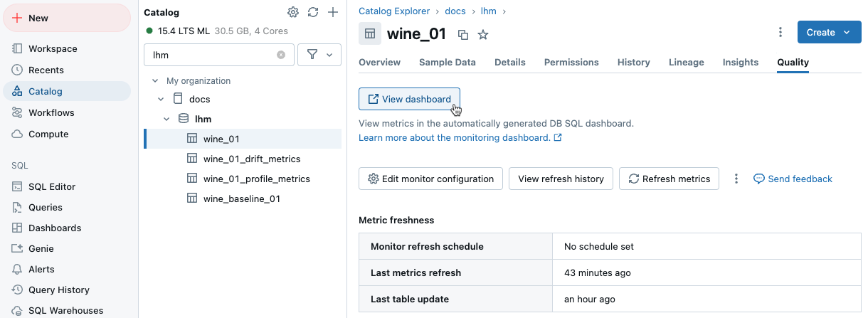The image size is (868, 318).
Task: Click the plus icon to add catalog
Action: point(332,12)
